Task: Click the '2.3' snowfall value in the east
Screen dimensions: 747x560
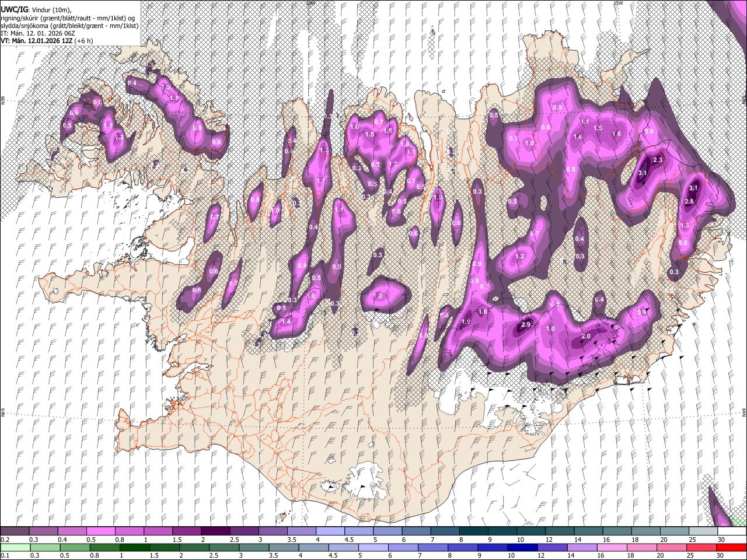Action: click(658, 160)
